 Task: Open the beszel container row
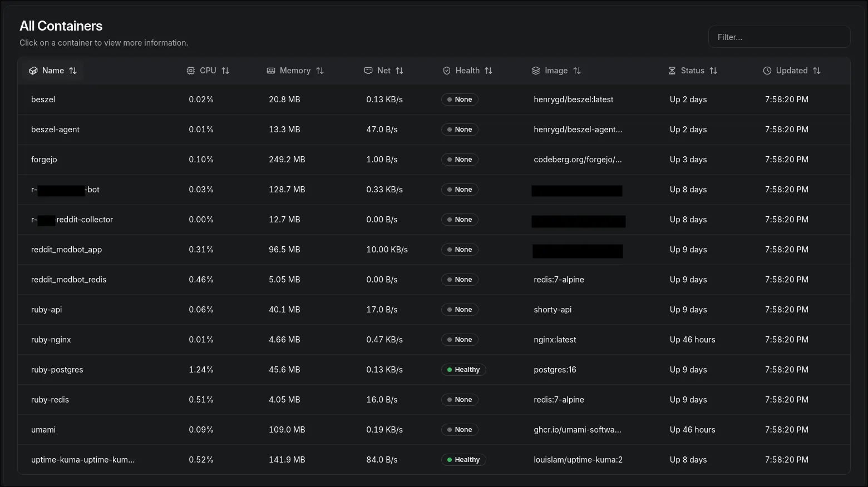(x=43, y=100)
